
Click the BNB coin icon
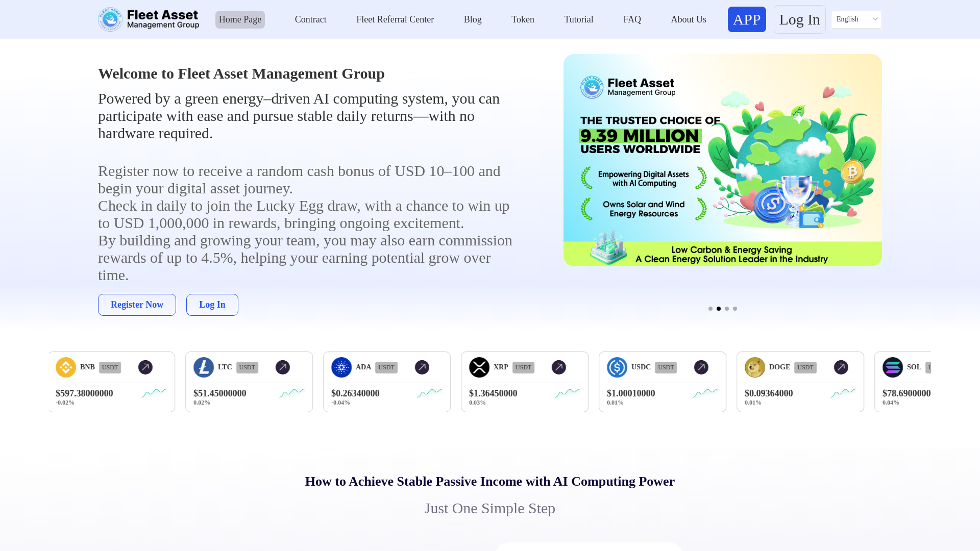click(x=66, y=367)
